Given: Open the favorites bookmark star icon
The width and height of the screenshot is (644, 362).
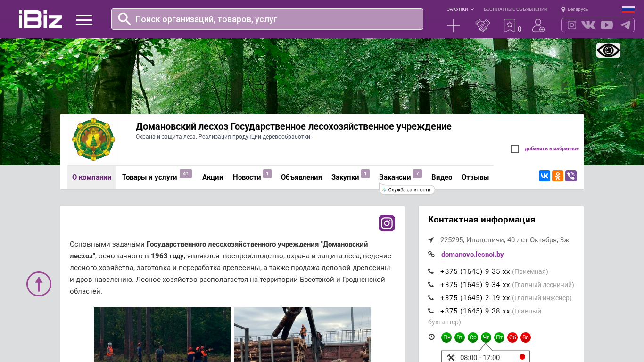Looking at the screenshot, I should point(510,25).
